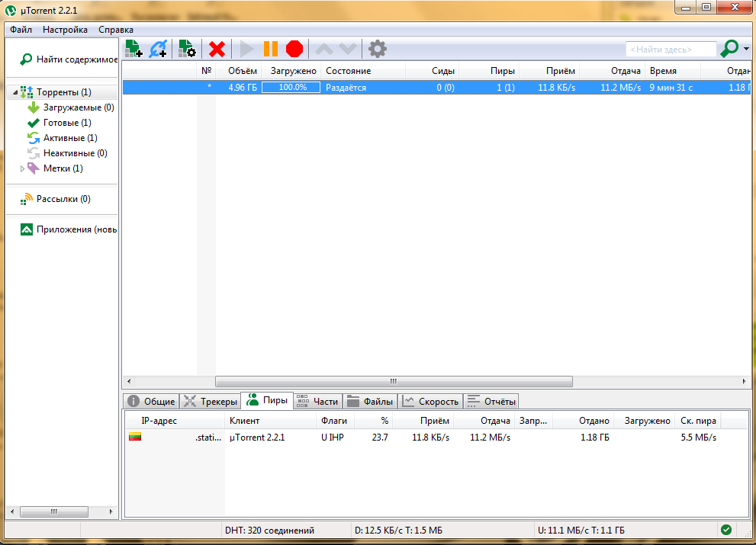Open the Файл menu
Screen dimensions: 756x545
click(x=21, y=30)
